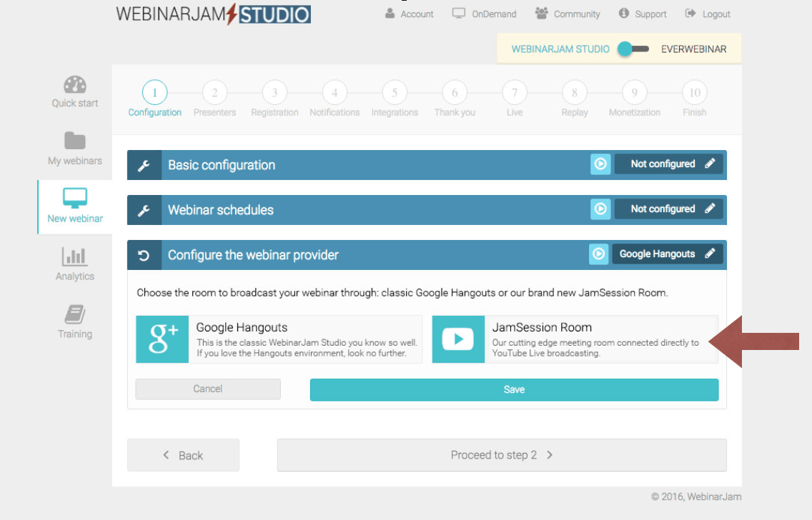The height and width of the screenshot is (520, 812).
Task: Click the Webinar schedules Not configured button
Action: click(668, 209)
